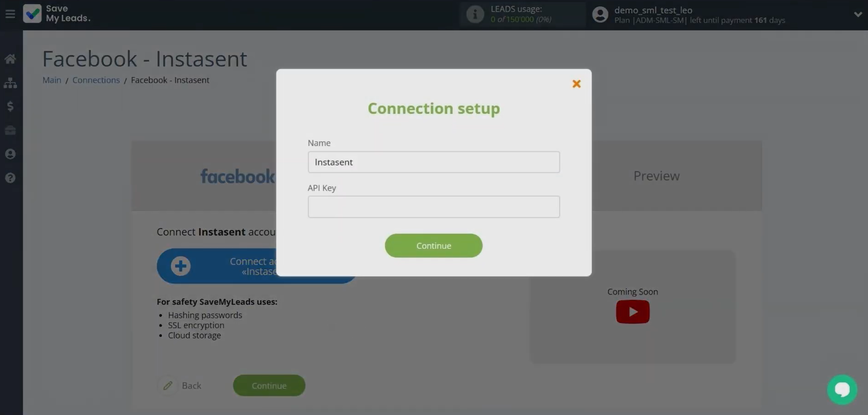868x415 pixels.
Task: Focus the API Key input field
Action: pos(434,207)
